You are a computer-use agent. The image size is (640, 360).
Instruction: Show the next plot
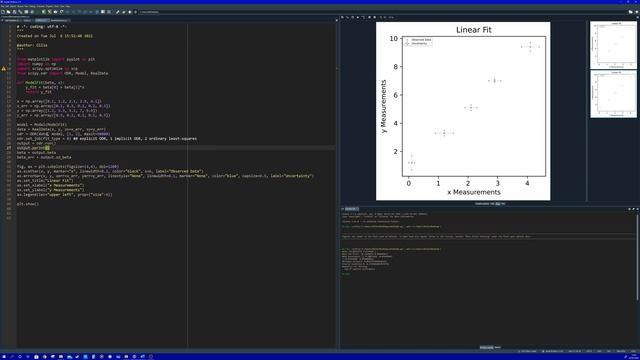point(374,17)
